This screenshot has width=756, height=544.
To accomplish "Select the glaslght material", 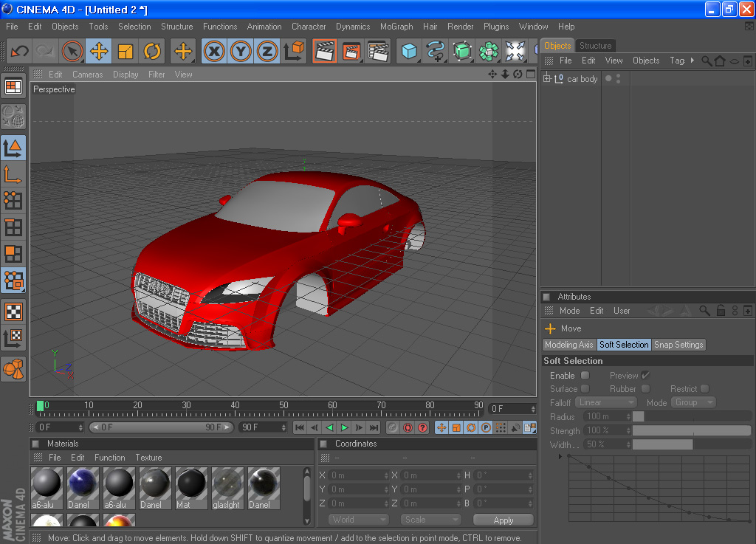I will click(227, 488).
